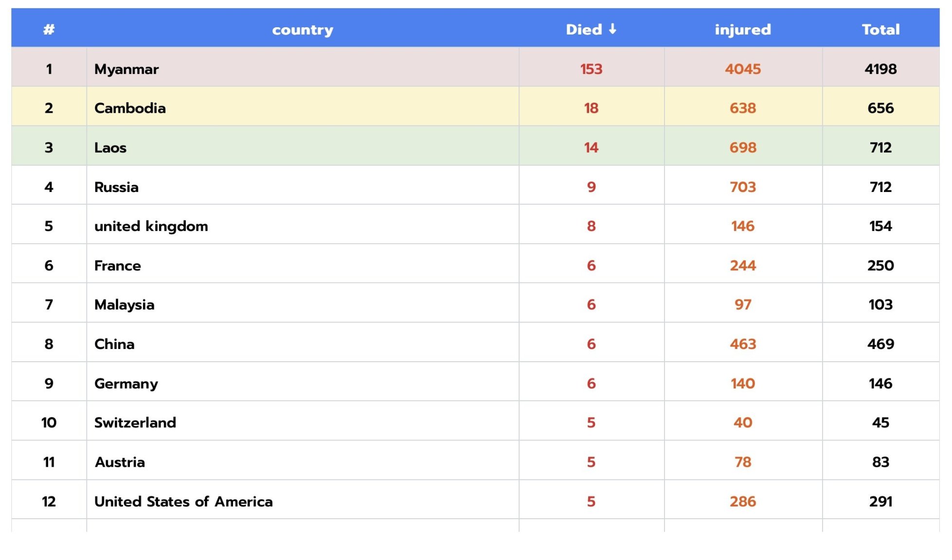Select the Austria country cell

pos(303,461)
